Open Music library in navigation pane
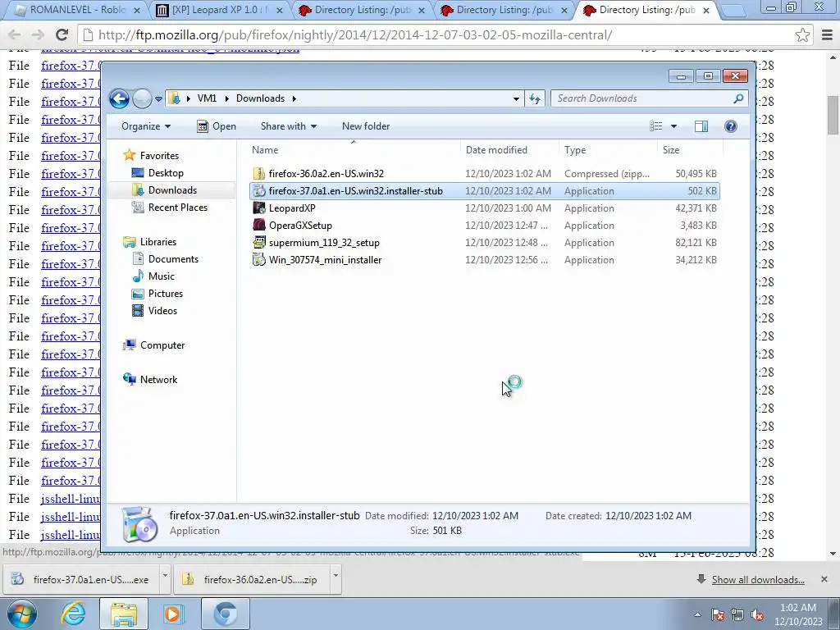 pos(162,276)
